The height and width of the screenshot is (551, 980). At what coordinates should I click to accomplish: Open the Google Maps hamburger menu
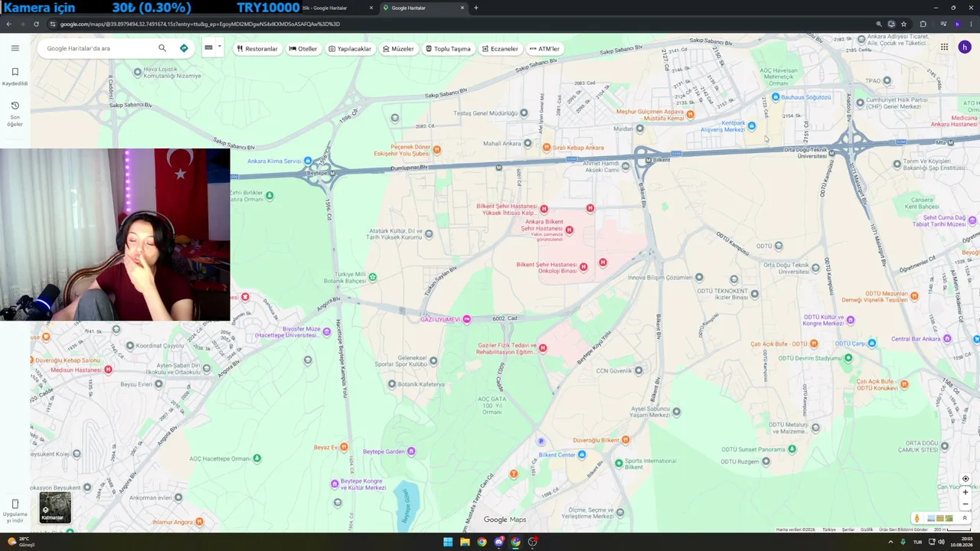[15, 48]
